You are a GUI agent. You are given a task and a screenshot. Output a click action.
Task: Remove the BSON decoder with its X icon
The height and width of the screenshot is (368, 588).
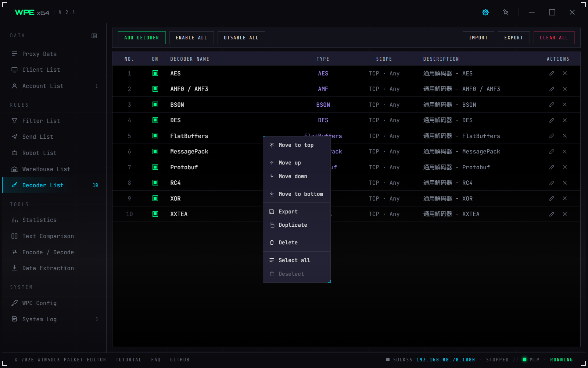[565, 105]
